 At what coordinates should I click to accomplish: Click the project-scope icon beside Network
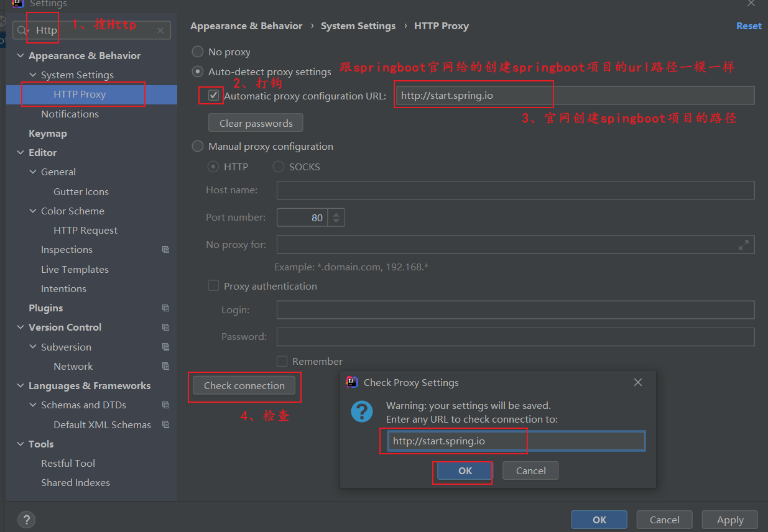(x=165, y=367)
